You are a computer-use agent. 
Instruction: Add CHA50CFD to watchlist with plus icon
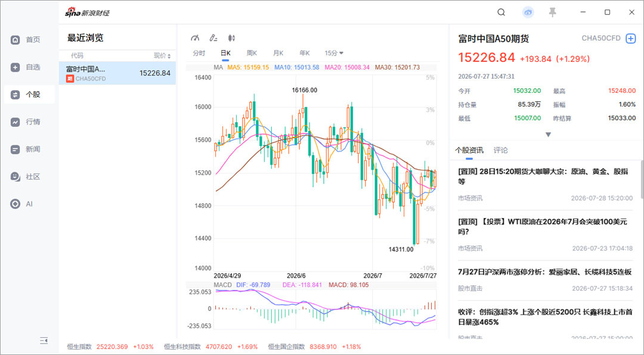click(630, 39)
